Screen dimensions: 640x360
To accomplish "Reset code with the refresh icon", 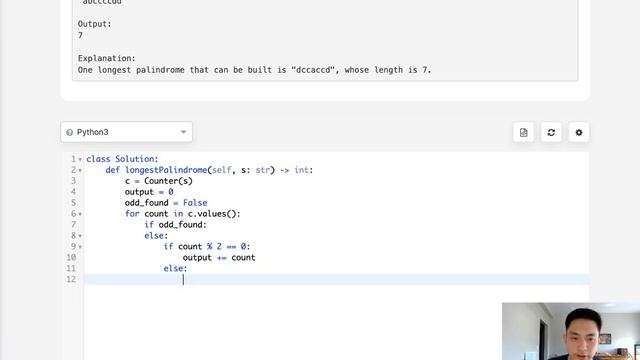I will (x=551, y=133).
